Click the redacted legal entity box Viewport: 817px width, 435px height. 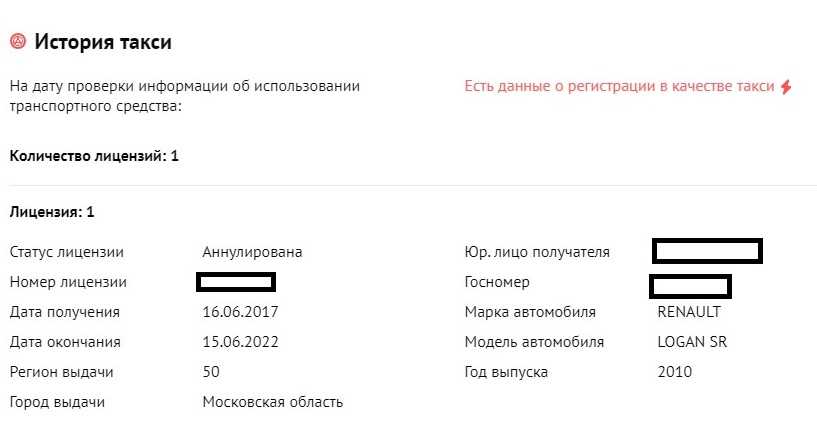708,251
